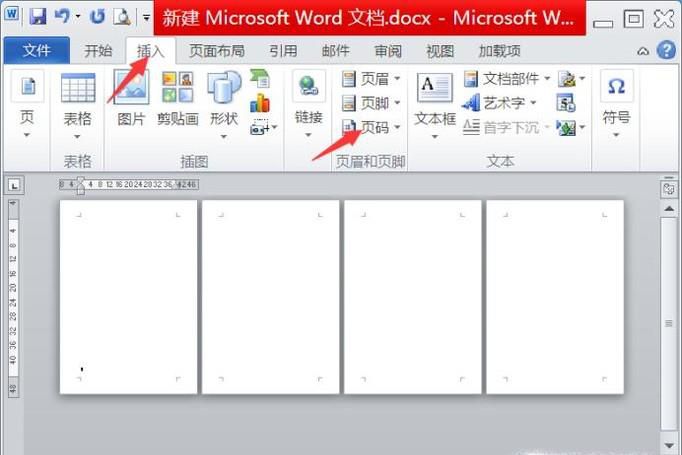
Task: Expand the 页码 page number dropdown
Action: point(372,127)
